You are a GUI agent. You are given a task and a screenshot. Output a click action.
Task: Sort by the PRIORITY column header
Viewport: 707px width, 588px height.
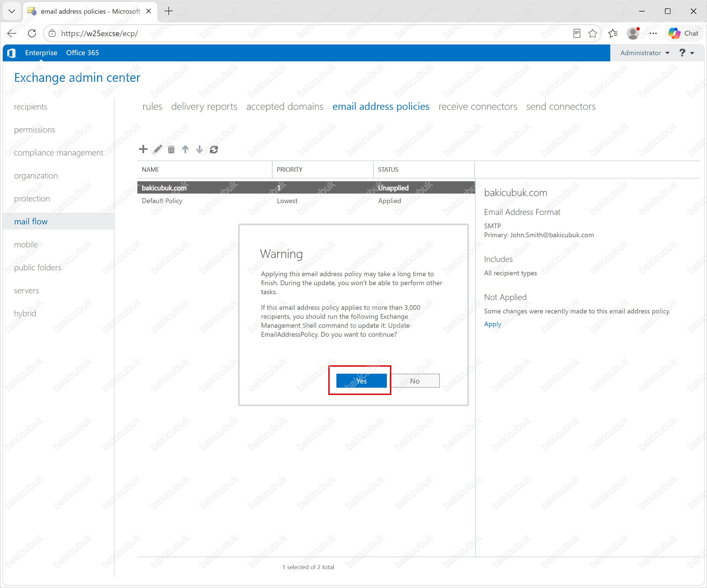pos(323,169)
